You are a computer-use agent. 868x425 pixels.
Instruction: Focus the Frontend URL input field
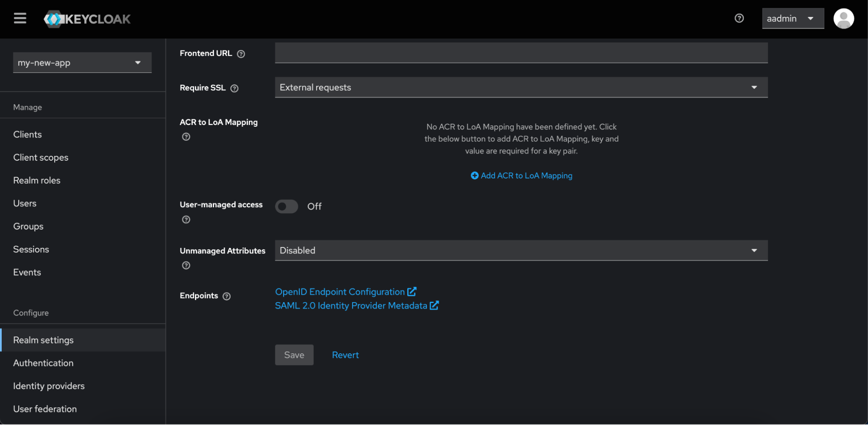pyautogui.click(x=521, y=53)
